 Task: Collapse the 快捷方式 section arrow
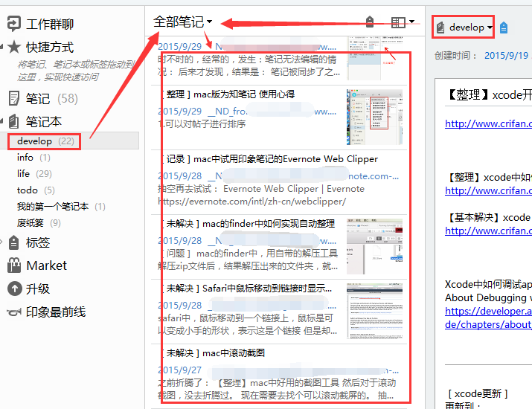point(1,46)
